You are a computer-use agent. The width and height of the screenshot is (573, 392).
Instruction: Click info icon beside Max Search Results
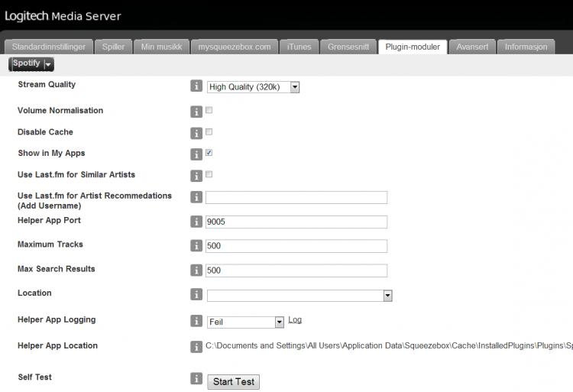click(196, 270)
